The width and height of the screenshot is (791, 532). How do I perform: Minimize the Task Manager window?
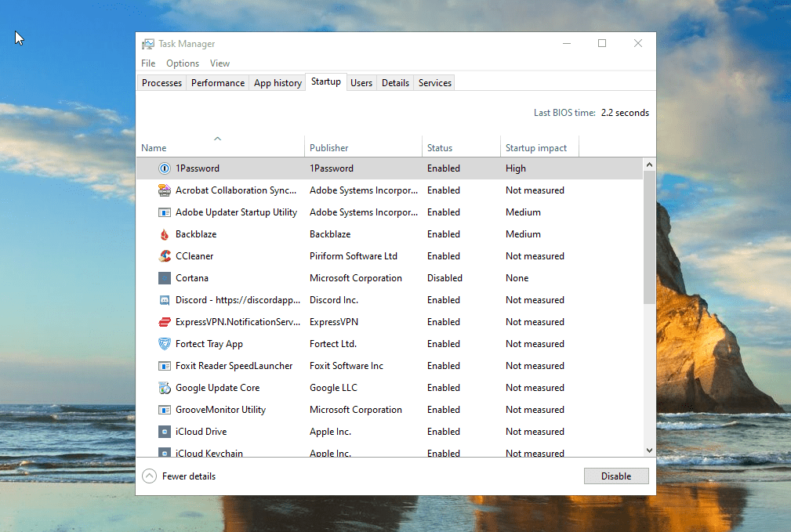pyautogui.click(x=567, y=43)
